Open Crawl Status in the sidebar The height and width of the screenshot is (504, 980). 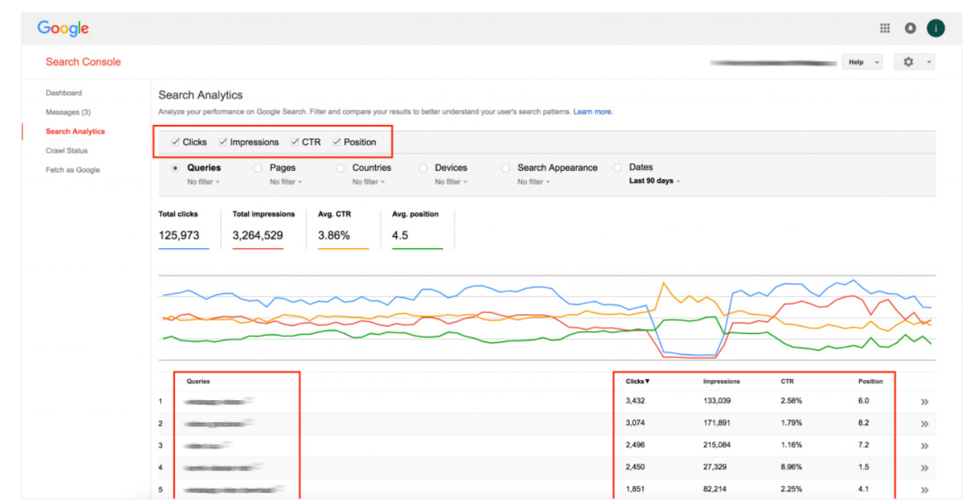point(67,150)
